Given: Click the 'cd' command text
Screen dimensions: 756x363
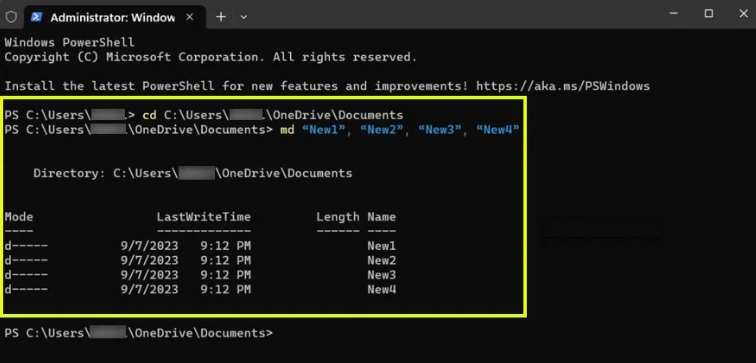Looking at the screenshot, I should click(x=149, y=115).
